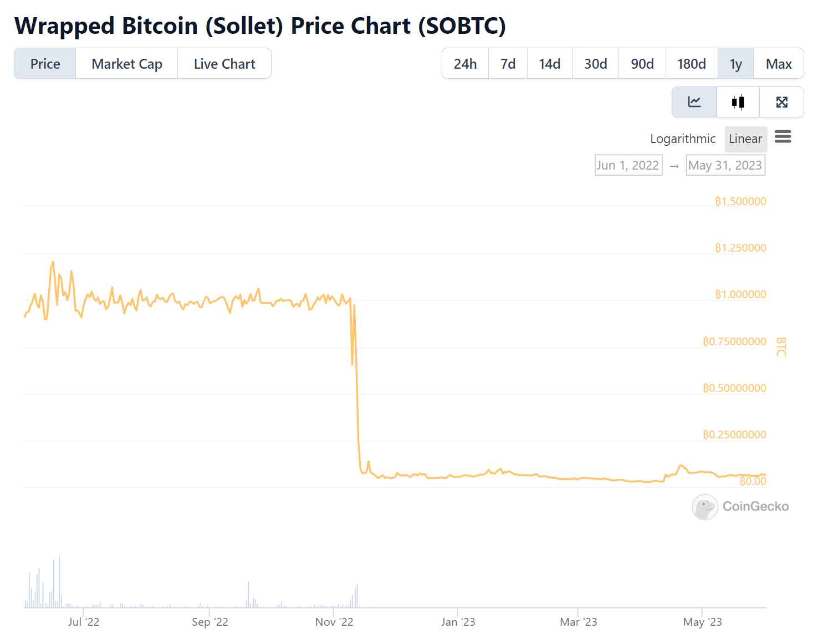Activate the 7d range toggle
The image size is (823, 644).
click(507, 63)
